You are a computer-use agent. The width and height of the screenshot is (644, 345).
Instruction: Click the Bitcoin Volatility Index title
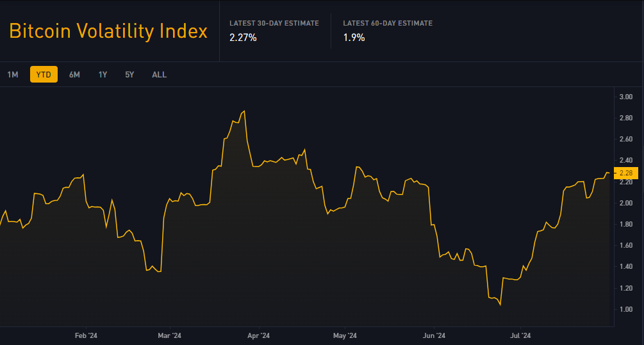pos(108,31)
